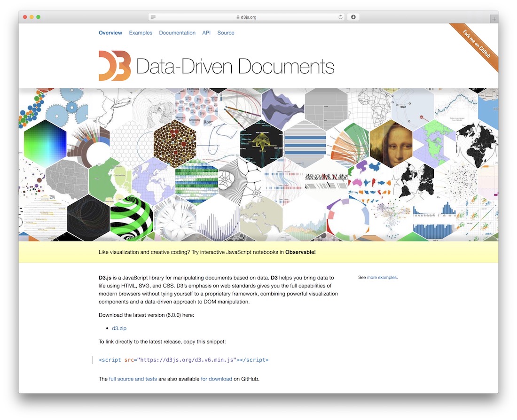The height and width of the screenshot is (420, 517).
Task: Open the green black spiral sphere example
Action: (132, 218)
